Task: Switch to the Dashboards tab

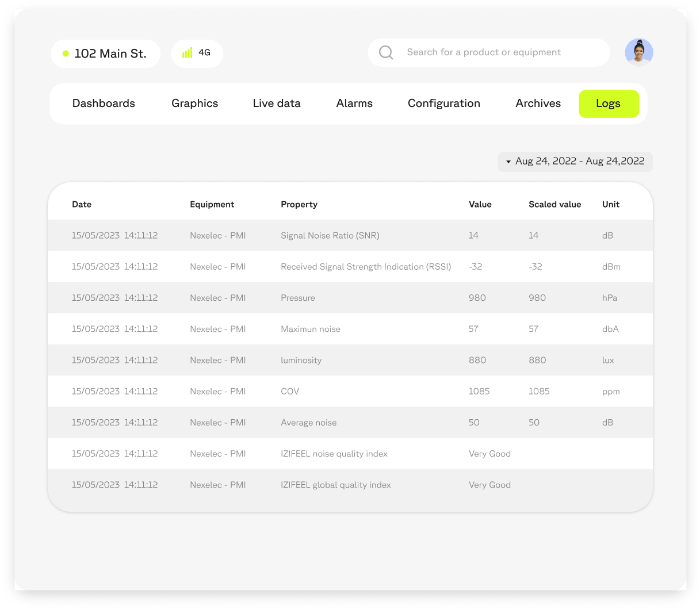Action: tap(104, 104)
